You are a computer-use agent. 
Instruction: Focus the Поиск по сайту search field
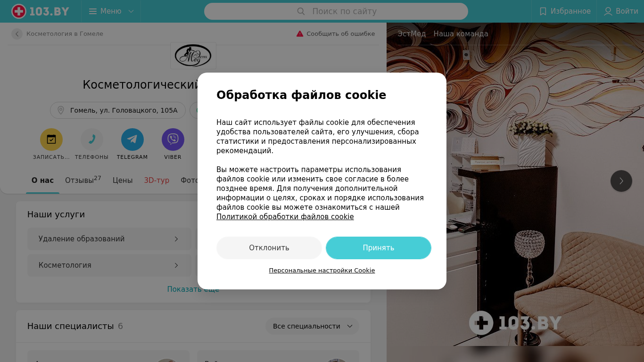(336, 11)
